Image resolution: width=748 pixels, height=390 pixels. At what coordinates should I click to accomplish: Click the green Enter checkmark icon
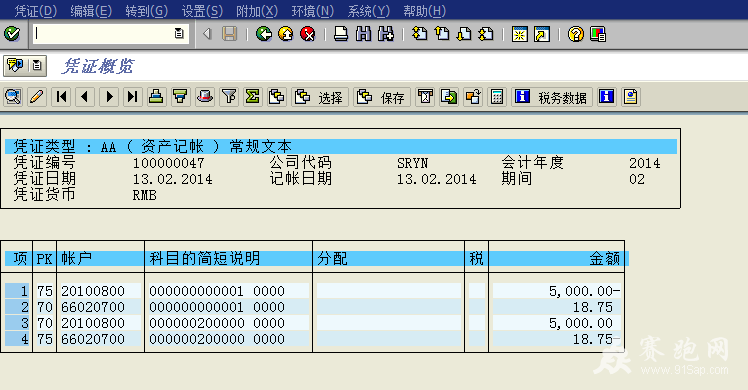[x=11, y=34]
